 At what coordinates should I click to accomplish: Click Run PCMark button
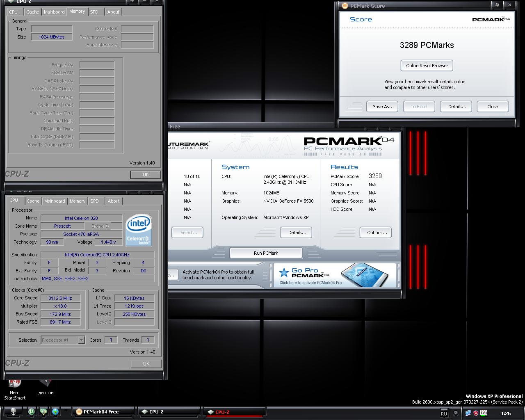(266, 253)
